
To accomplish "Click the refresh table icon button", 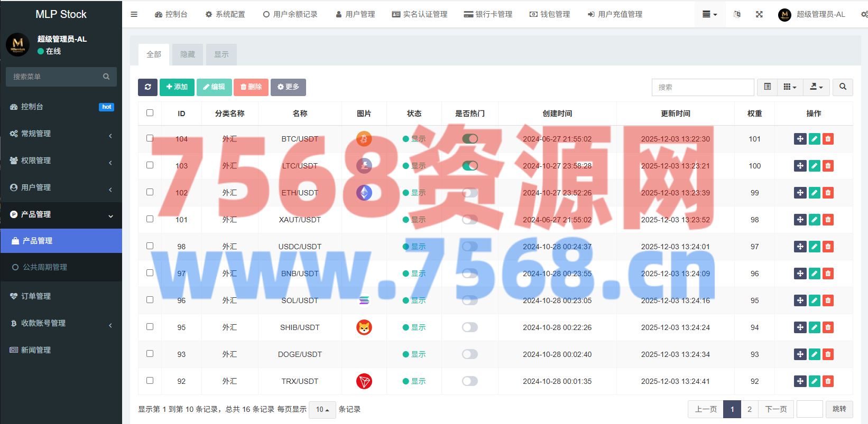I will 147,87.
